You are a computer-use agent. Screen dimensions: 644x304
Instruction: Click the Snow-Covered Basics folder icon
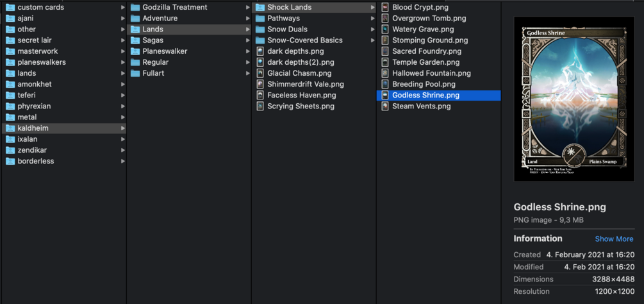point(260,40)
